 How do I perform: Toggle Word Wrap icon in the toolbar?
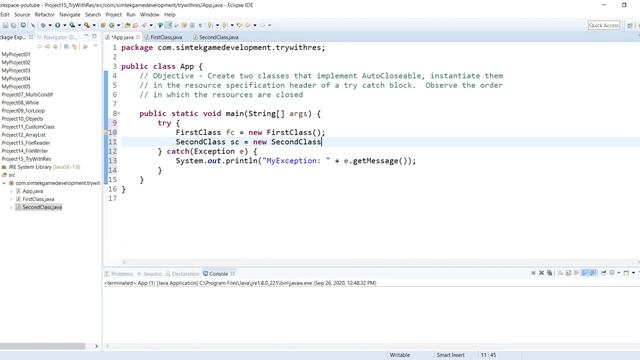[184, 25]
